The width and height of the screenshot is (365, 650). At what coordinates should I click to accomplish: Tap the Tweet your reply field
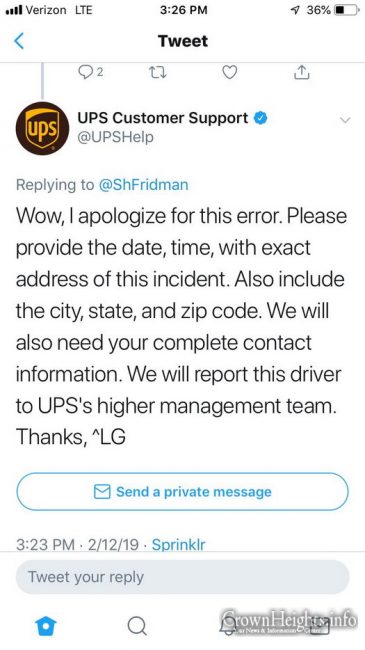(182, 577)
